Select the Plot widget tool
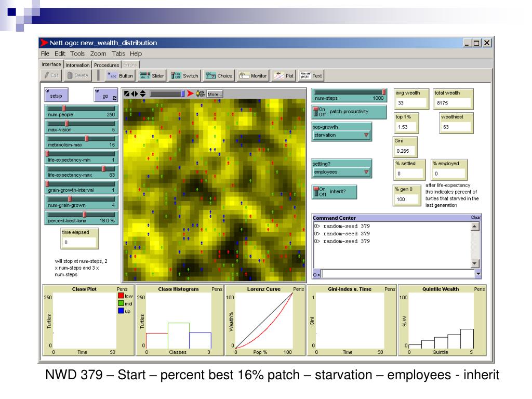Viewport: 532px width, 399px height. point(284,76)
